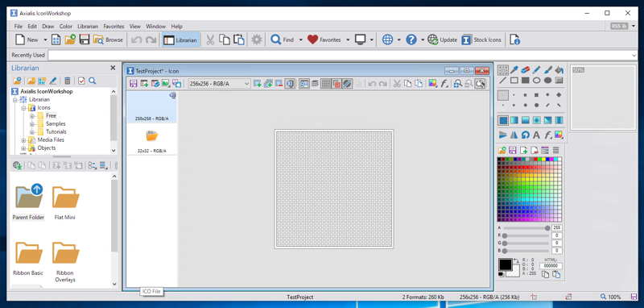Screen dimensions: 644x308
Task: Open the Favorites dropdown arrow
Action: pyautogui.click(x=348, y=40)
